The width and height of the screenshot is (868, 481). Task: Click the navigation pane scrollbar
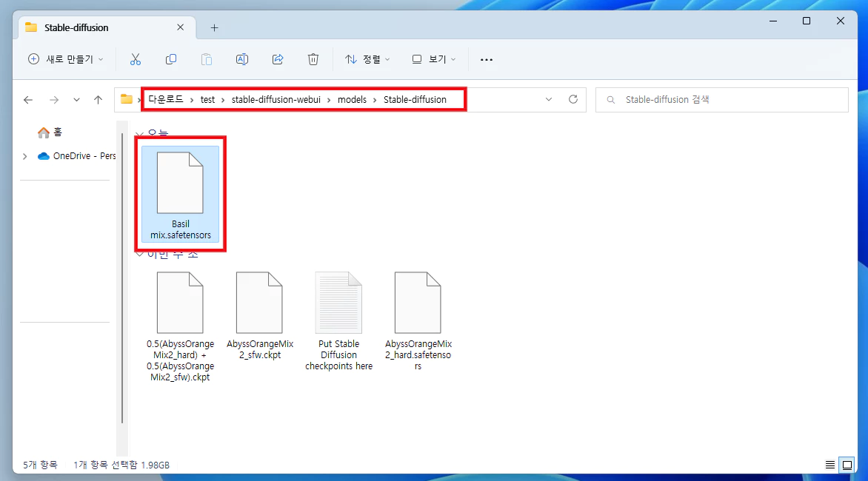pos(121,279)
